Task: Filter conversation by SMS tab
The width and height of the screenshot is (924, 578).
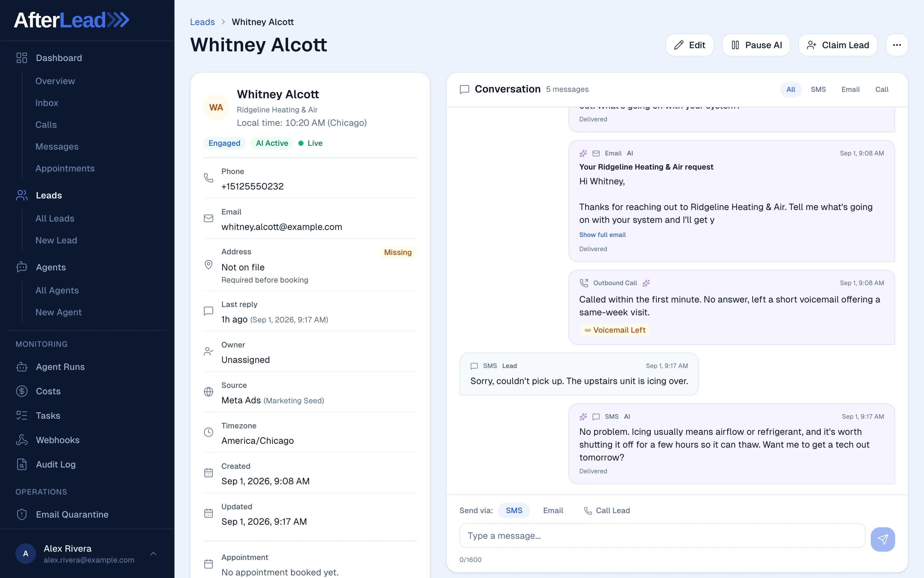Action: [x=818, y=90]
